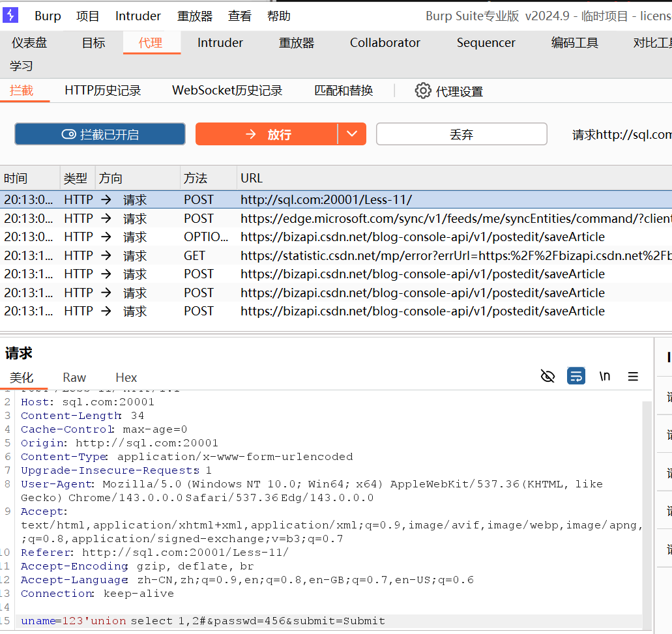Toggle the word wrap icon
Viewport: 672px width, 634px height.
[576, 376]
